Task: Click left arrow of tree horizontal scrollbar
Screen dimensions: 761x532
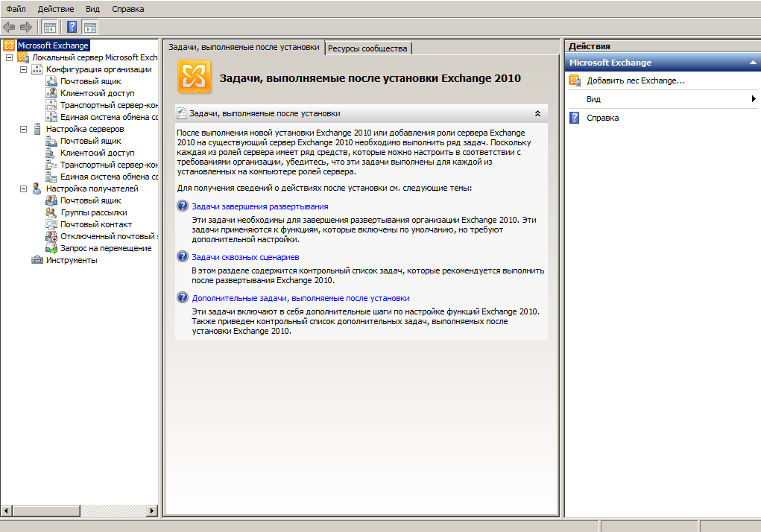Action: click(6, 510)
